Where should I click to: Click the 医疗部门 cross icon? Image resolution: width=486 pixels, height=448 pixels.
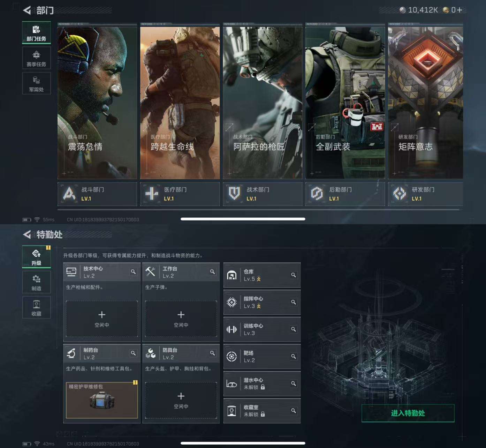point(152,194)
